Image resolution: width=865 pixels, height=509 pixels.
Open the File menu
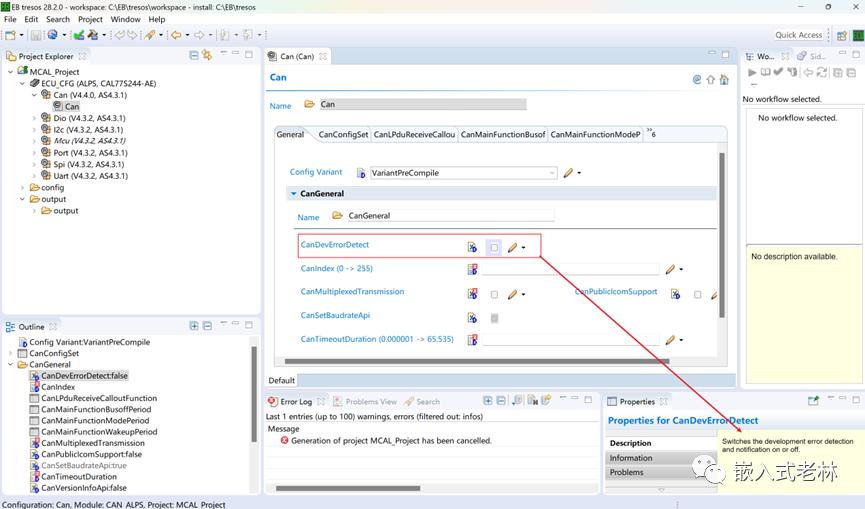pos(10,19)
